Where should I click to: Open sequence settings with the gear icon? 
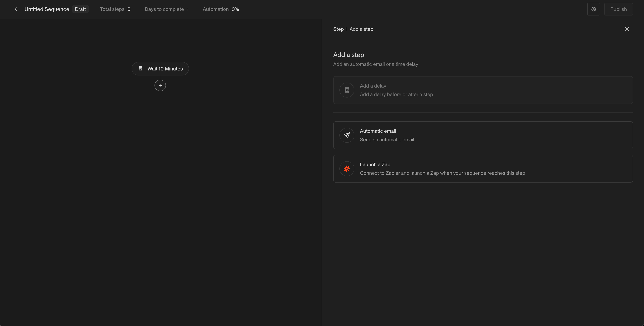[594, 9]
